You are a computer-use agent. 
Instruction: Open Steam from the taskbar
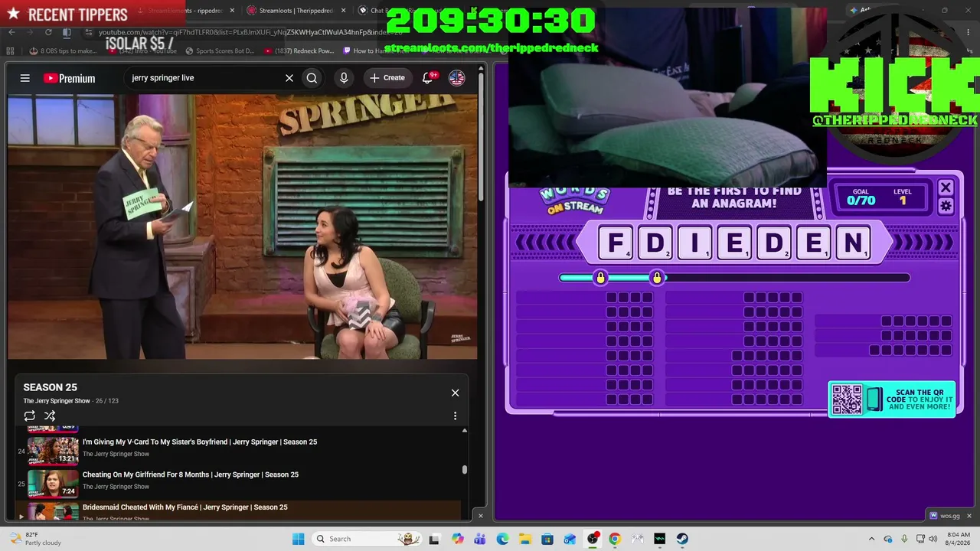coord(682,539)
